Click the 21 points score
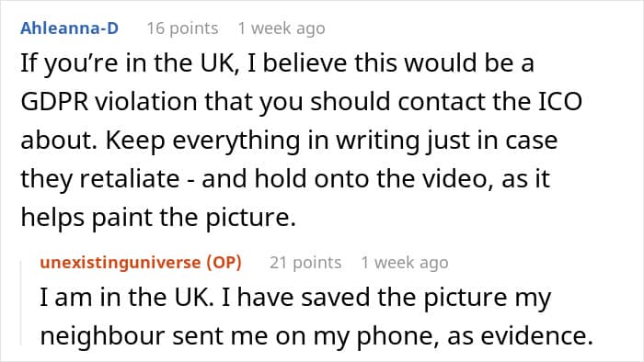Viewport: 644px width, 362px height. click(x=305, y=263)
